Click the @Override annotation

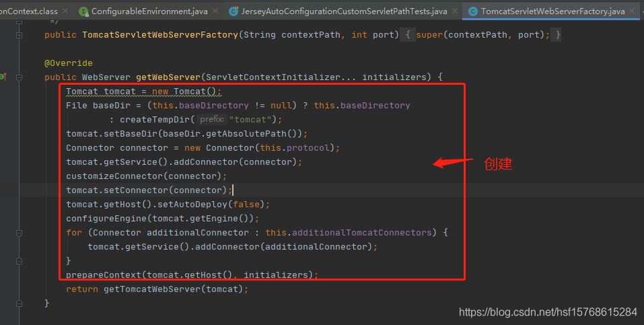coord(69,63)
